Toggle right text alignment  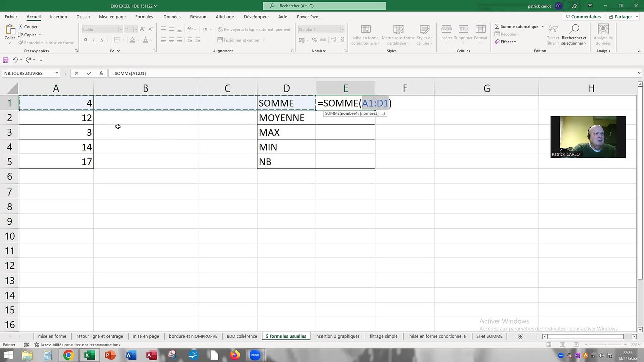click(x=180, y=40)
